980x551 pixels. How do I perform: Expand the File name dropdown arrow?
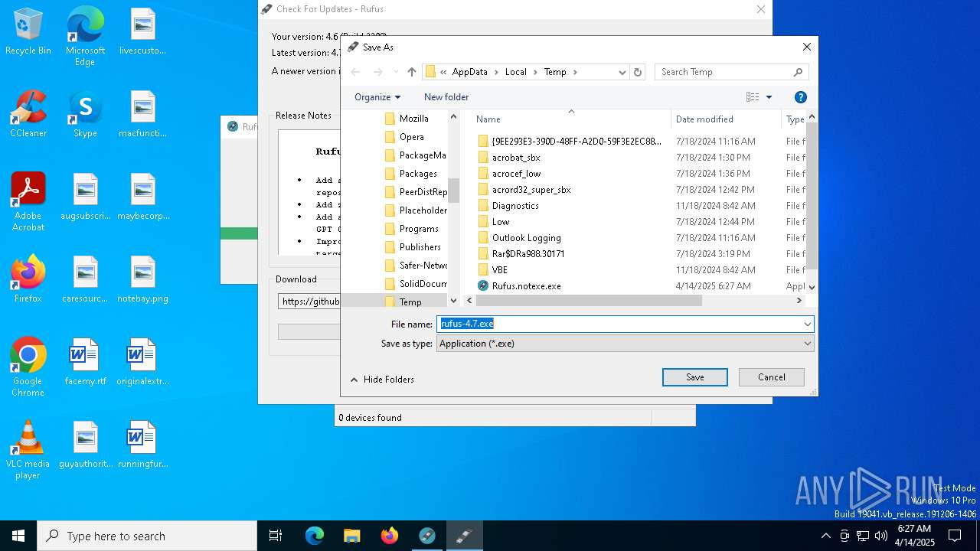(807, 324)
